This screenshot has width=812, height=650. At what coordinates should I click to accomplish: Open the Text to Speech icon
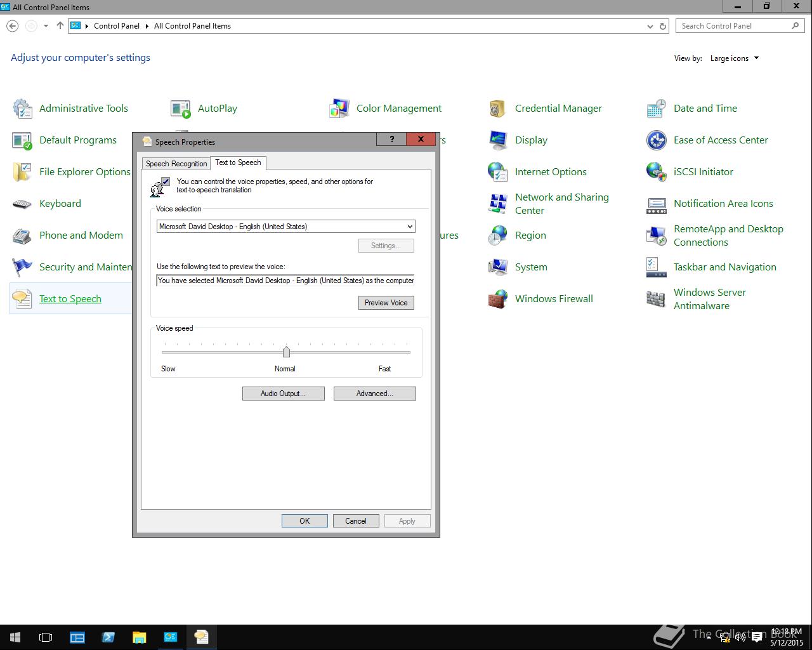[x=22, y=299]
